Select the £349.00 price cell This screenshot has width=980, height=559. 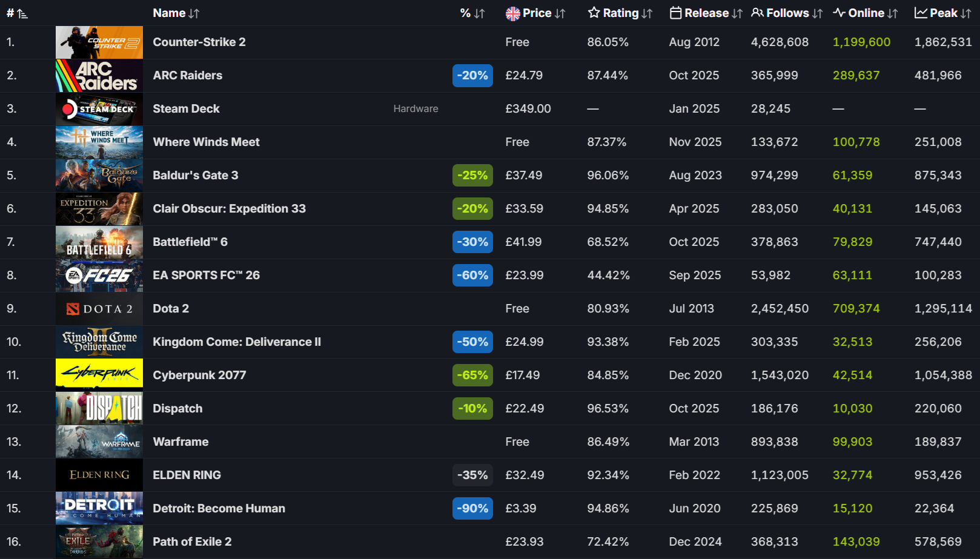tap(528, 108)
